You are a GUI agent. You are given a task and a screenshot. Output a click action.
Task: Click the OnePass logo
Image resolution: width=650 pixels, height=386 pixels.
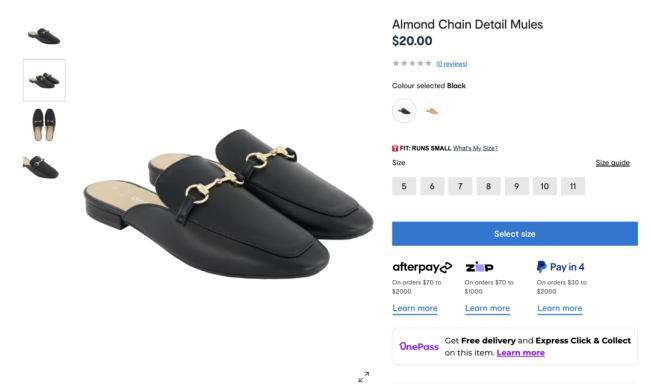pos(419,346)
